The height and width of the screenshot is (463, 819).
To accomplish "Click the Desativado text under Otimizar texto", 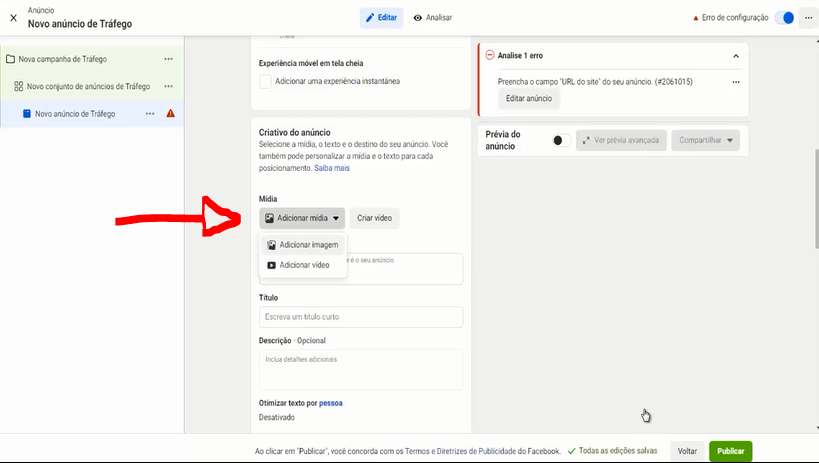I will coord(277,417).
